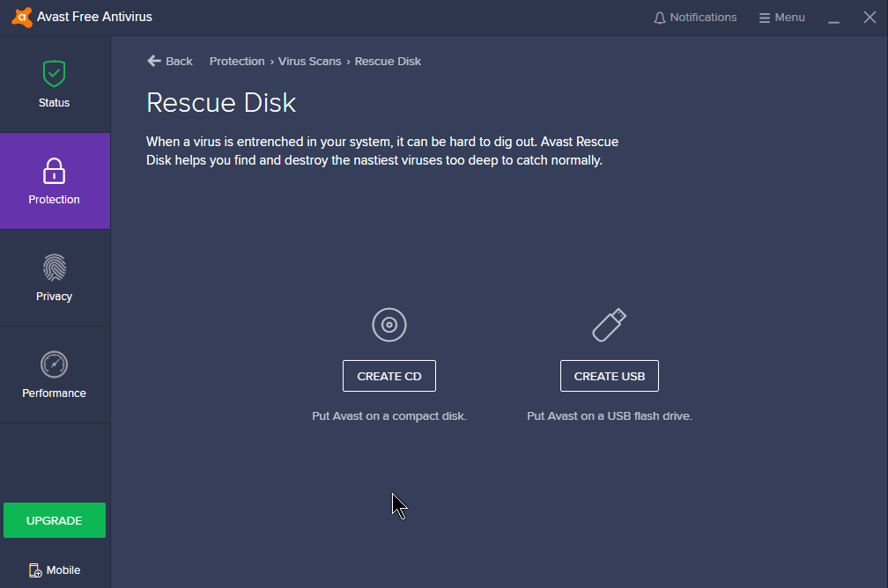Close the Avast window
Screen dimensions: 888x588
click(x=869, y=18)
